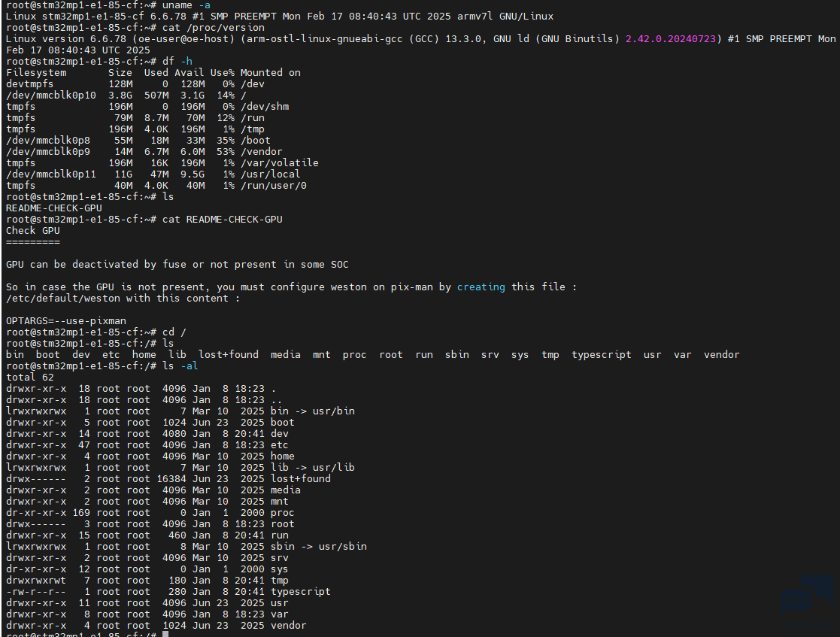Click the 'df -h' command

177,62
